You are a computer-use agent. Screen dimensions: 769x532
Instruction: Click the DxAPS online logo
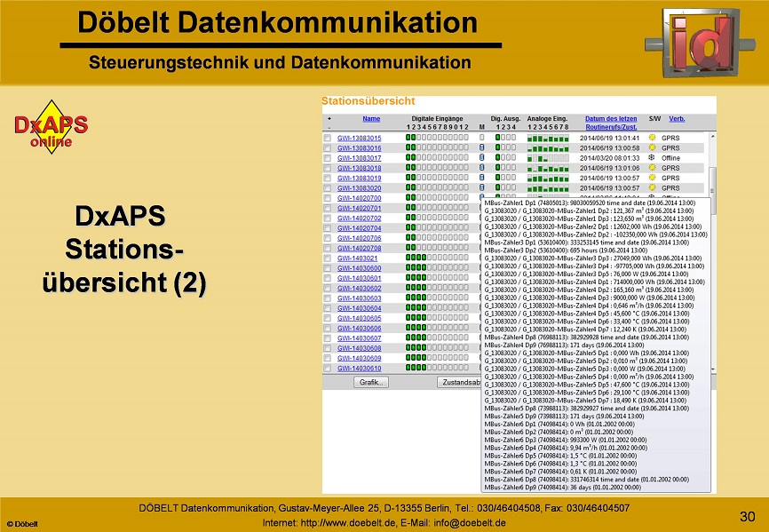click(x=50, y=128)
